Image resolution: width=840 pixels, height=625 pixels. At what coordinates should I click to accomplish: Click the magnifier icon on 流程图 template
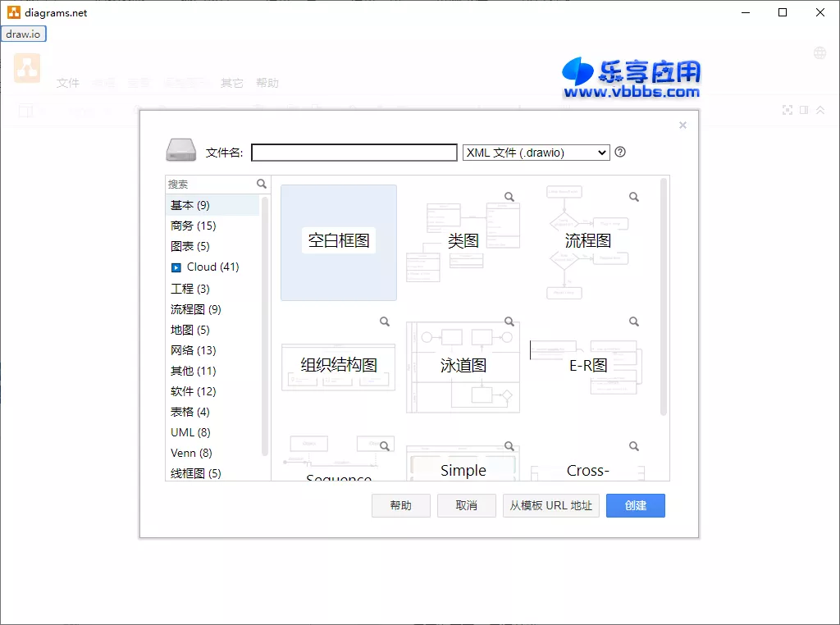point(633,196)
